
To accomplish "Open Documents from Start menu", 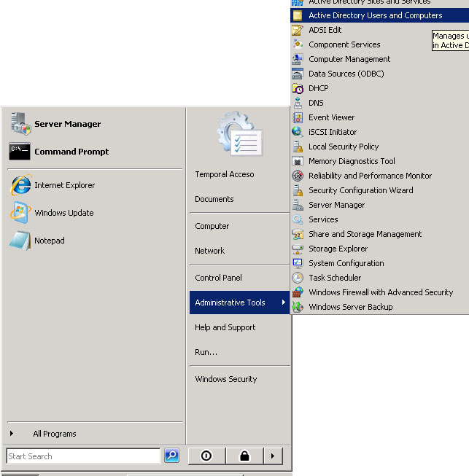I will pos(214,199).
